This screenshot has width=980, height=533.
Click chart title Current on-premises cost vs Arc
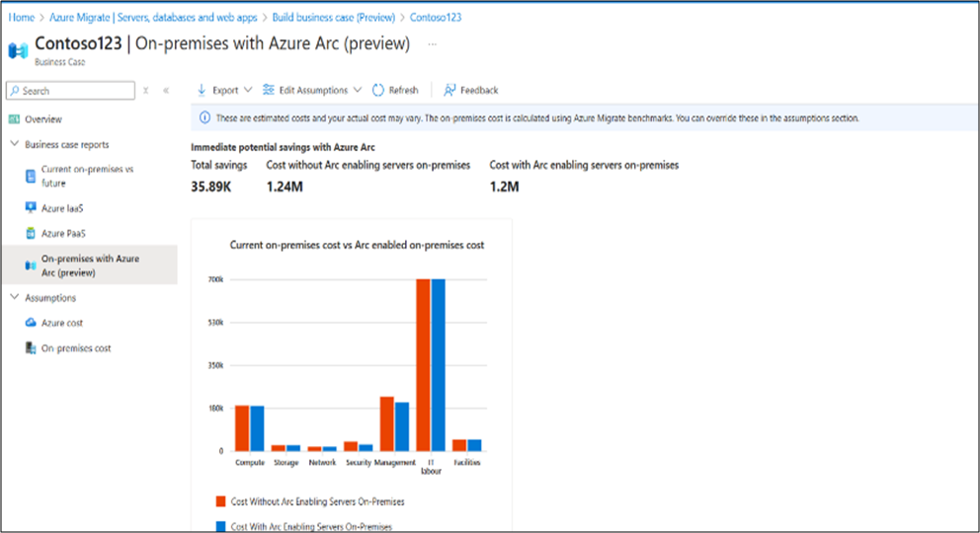[x=357, y=246]
